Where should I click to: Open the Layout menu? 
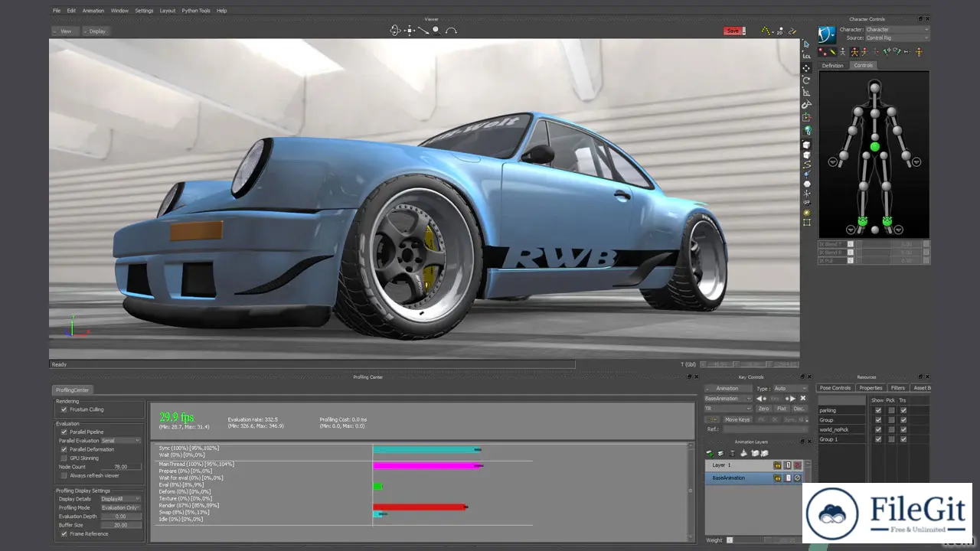click(x=168, y=11)
